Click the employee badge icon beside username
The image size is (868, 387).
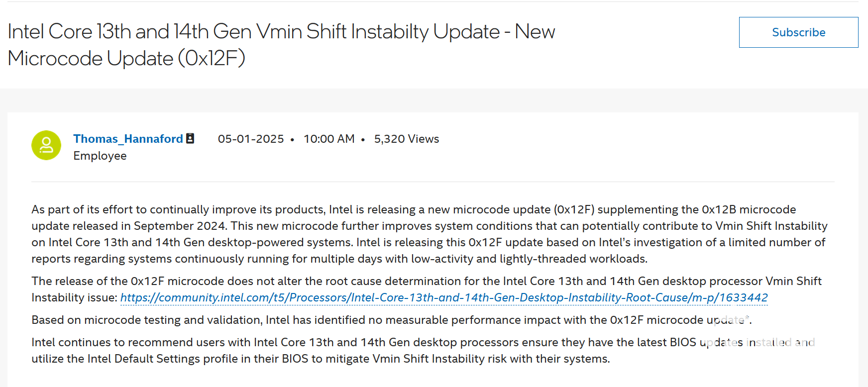[190, 138]
